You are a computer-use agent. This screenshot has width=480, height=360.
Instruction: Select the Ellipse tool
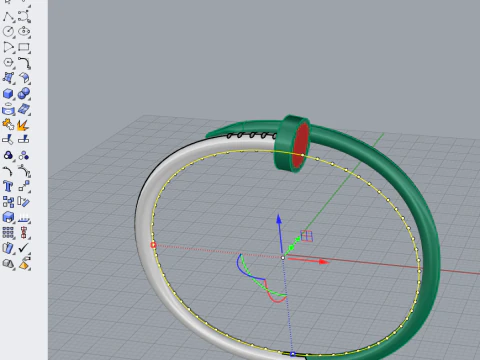[x=24, y=31]
